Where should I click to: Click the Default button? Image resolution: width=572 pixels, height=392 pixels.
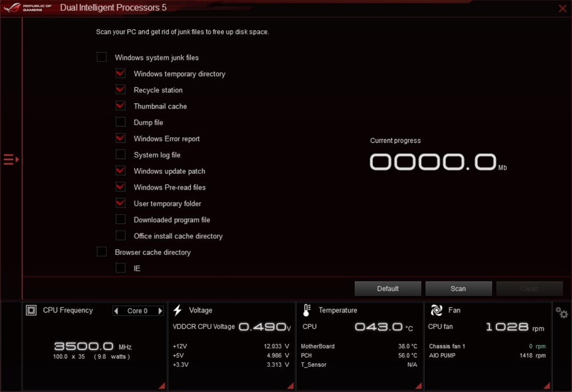click(388, 289)
